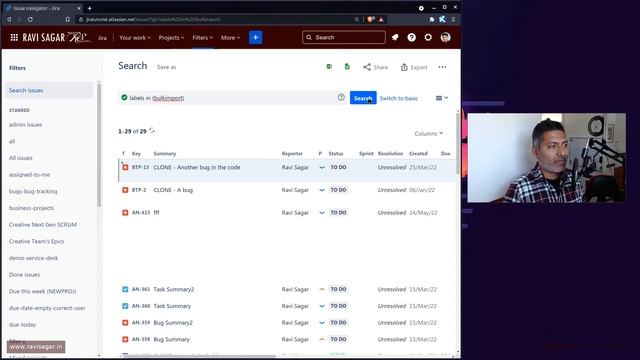Click the bug type icon for AN-359
This screenshot has height=360, width=640.
pos(125,322)
